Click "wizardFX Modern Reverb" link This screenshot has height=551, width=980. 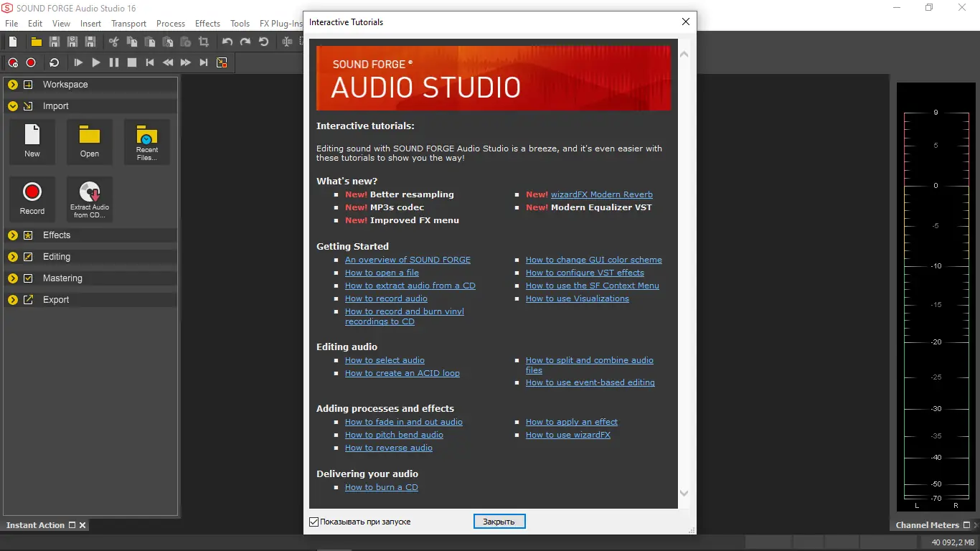(602, 194)
